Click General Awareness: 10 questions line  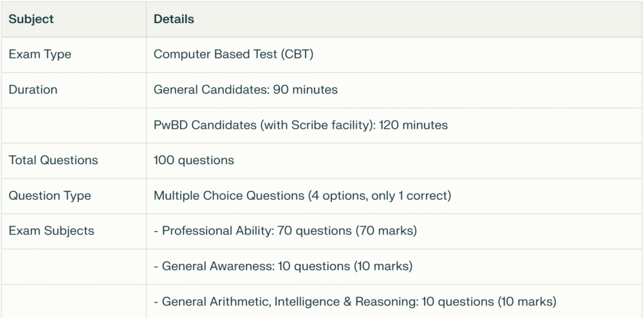pos(283,266)
